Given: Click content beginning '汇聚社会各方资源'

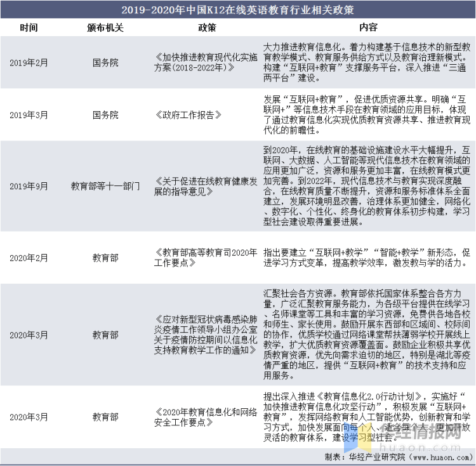Looking at the screenshot, I should (367, 335).
